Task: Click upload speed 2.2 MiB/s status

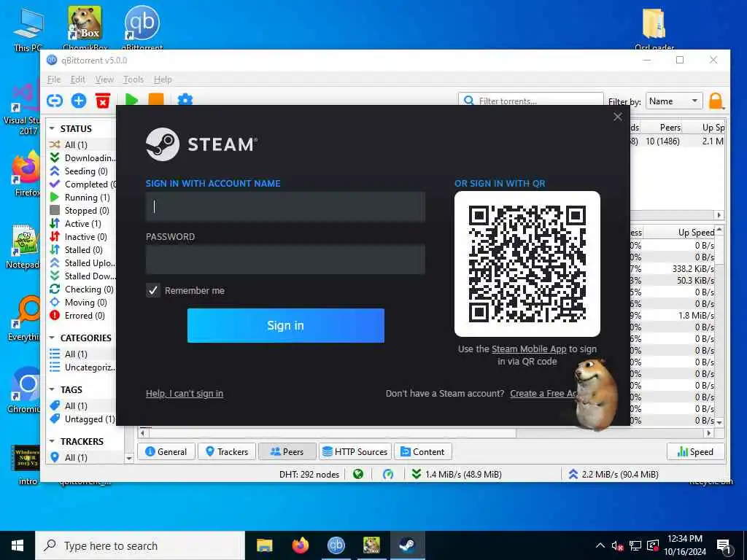Action: coord(614,474)
